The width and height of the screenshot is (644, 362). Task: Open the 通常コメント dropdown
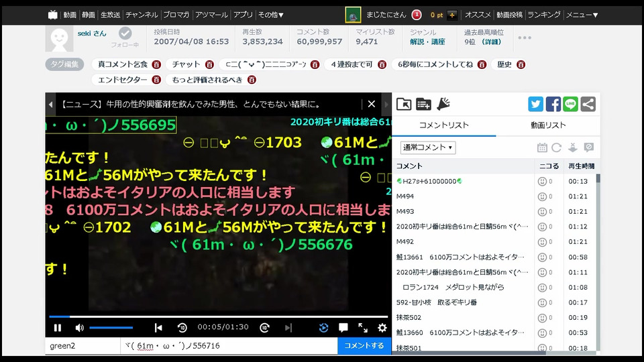pos(428,147)
